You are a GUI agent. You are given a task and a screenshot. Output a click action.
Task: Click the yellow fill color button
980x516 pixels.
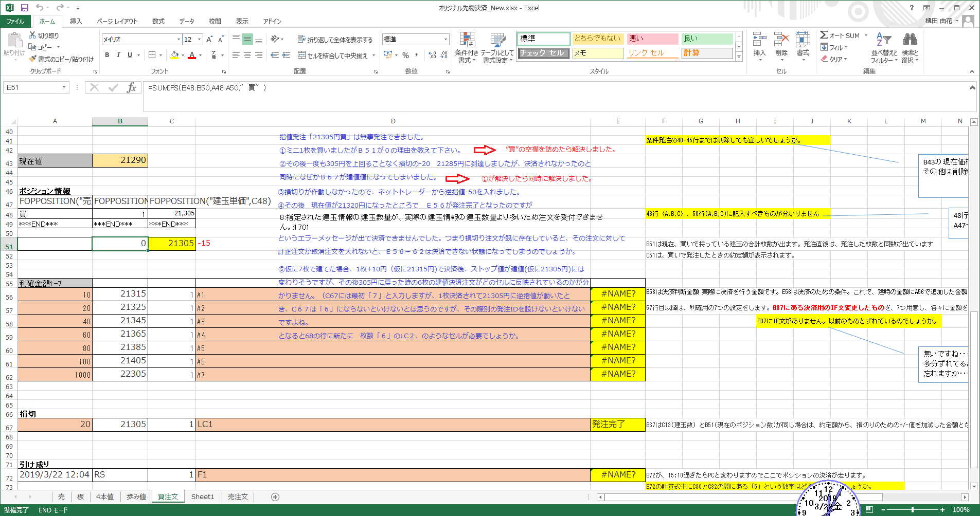click(175, 55)
